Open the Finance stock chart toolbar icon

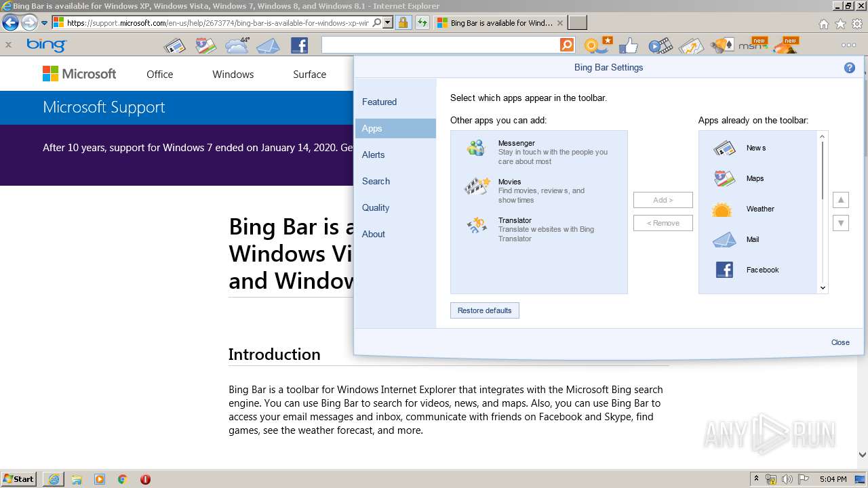click(691, 45)
